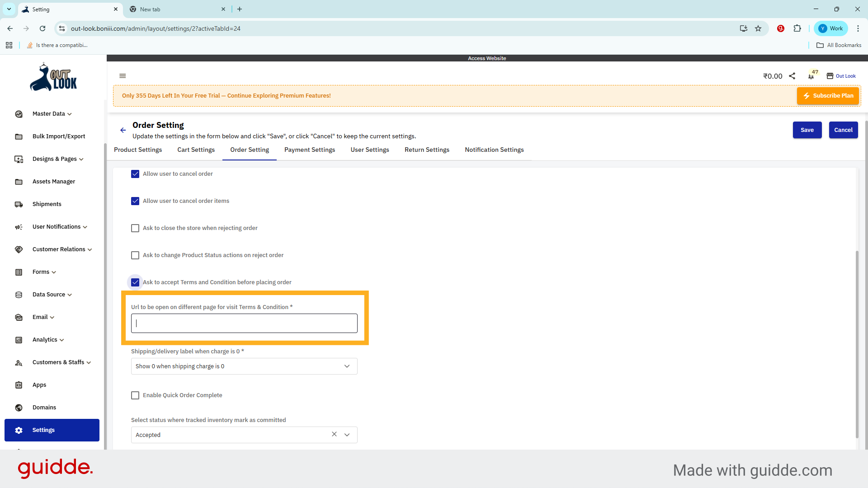Click the hamburger menu icon
868x488 pixels.
point(123,76)
